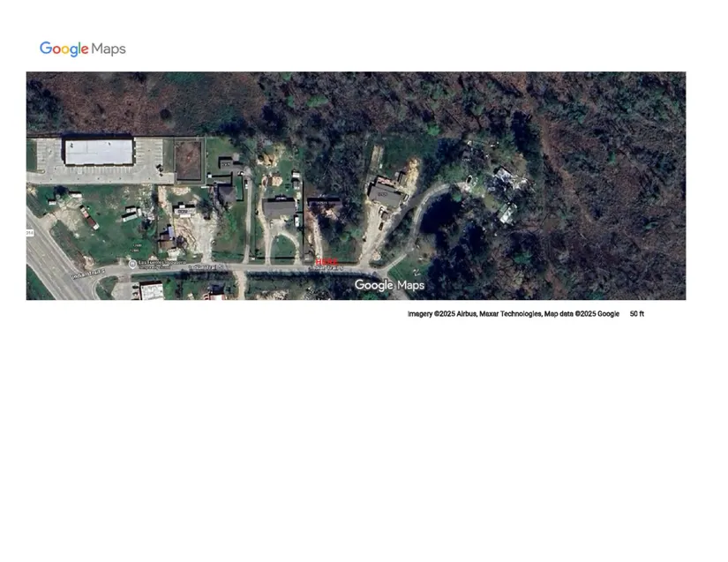728x562 pixels.
Task: Click the white Google Maps watermark on the map
Action: tap(389, 285)
